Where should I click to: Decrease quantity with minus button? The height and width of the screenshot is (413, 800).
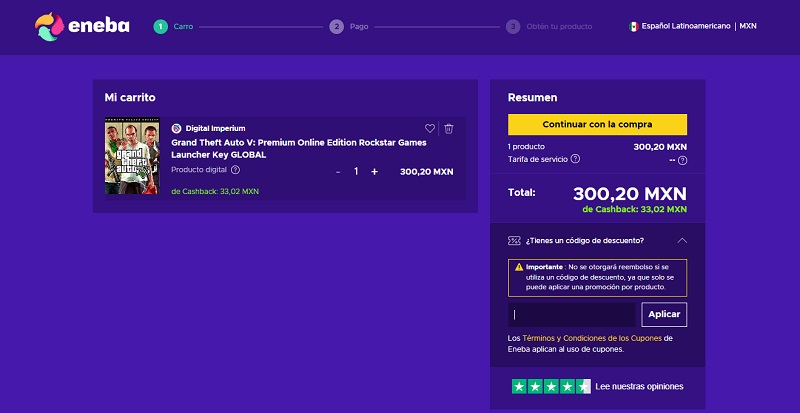click(x=338, y=172)
